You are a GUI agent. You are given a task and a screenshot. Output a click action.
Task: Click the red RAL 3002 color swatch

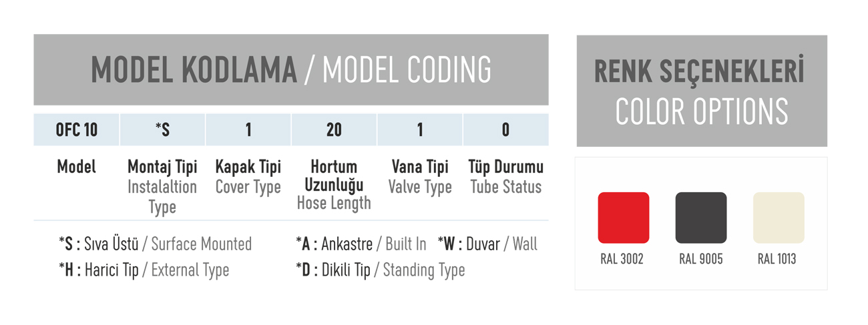click(623, 218)
